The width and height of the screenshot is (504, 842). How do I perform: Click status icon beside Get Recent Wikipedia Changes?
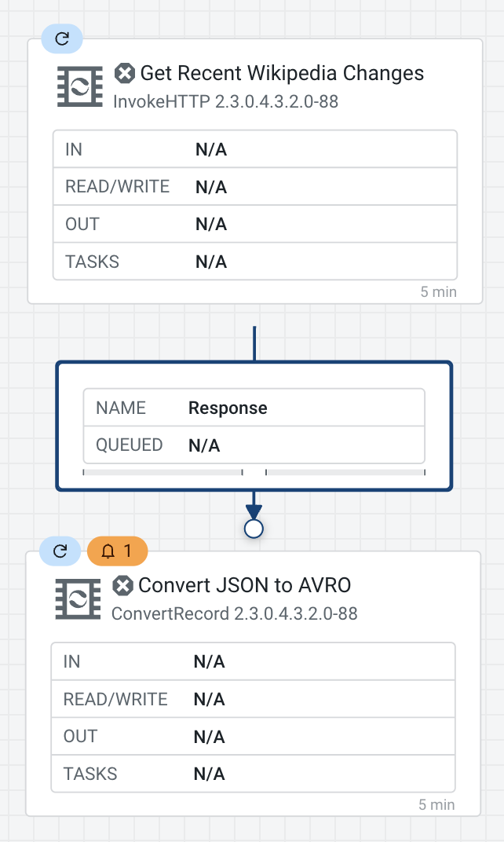click(x=124, y=74)
